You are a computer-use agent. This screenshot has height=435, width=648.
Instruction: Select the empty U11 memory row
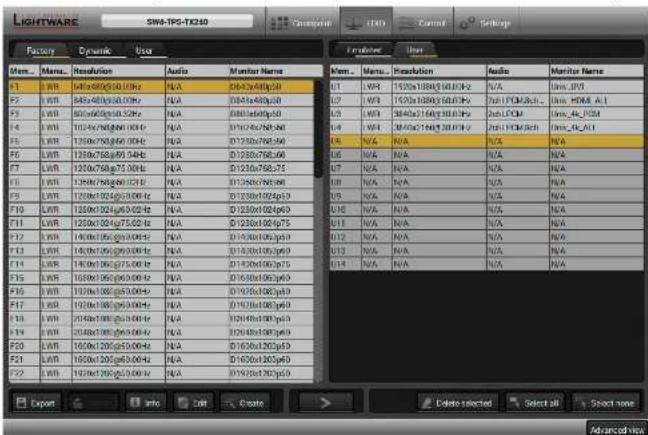point(486,223)
